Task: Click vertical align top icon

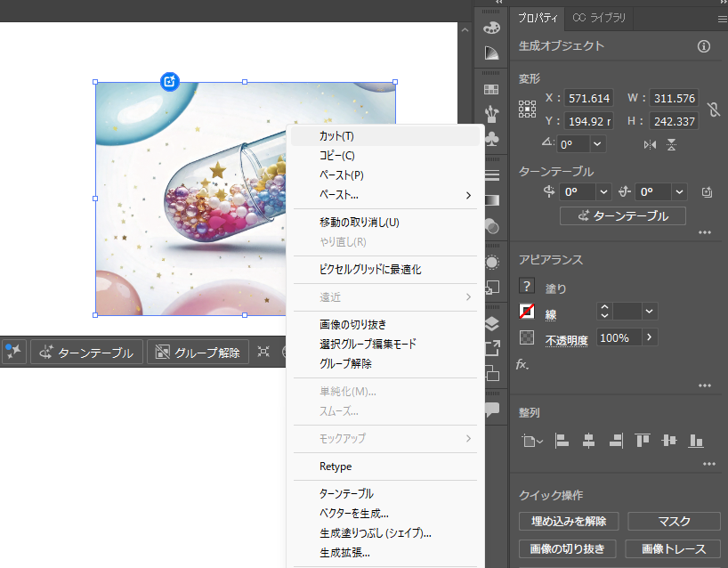Action: click(x=643, y=440)
